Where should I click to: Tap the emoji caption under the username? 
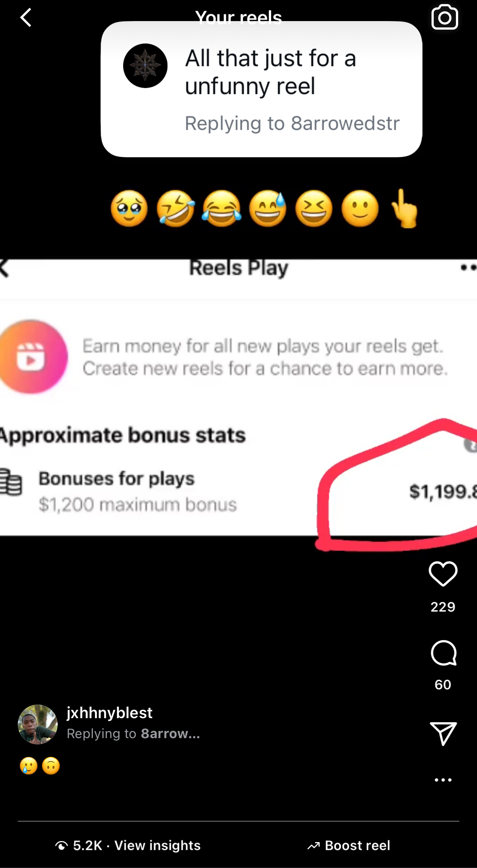point(40,766)
